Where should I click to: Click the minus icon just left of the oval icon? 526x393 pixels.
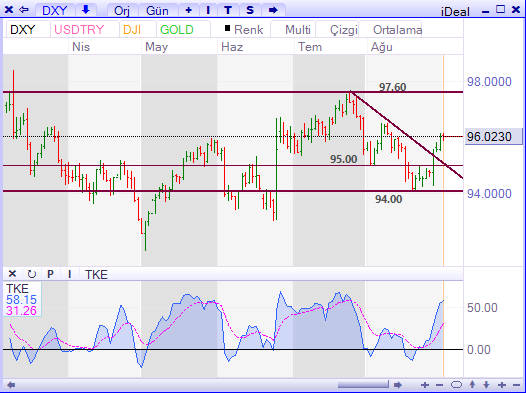click(439, 385)
